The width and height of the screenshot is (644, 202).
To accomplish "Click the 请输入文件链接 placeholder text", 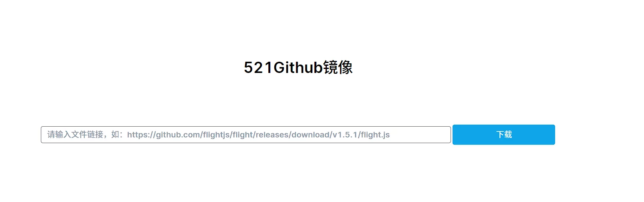I will (75, 135).
